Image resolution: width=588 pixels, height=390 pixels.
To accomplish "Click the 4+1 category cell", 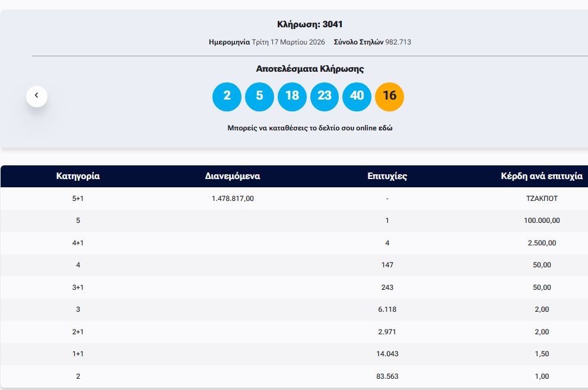I will click(x=78, y=243).
